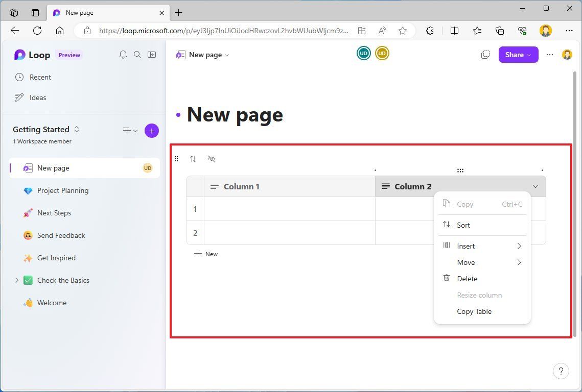This screenshot has height=392, width=582.
Task: Select Copy Table from the context menu
Action: (x=474, y=311)
